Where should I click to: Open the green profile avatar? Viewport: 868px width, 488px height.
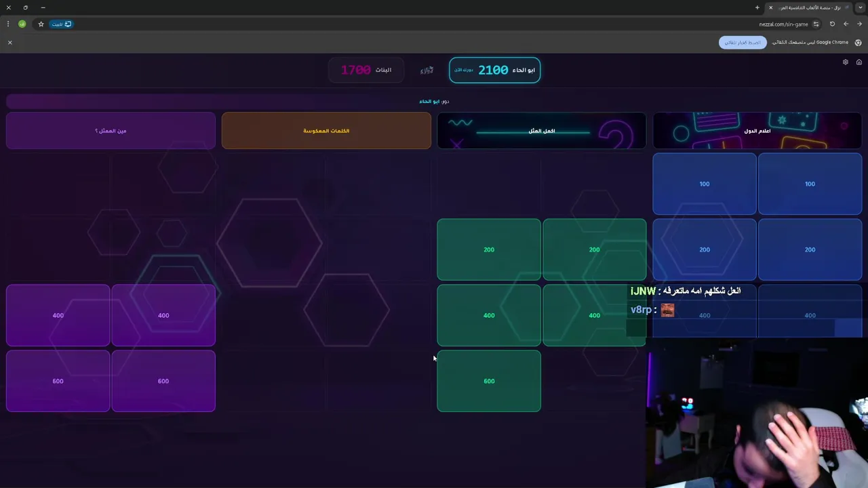pos(22,24)
